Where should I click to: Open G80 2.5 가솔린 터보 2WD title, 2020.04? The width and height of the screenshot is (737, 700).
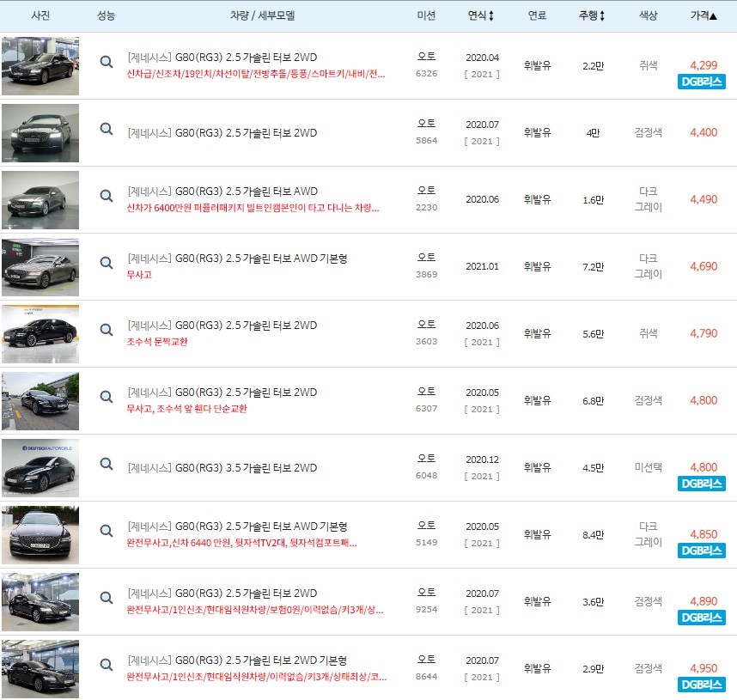(222, 58)
